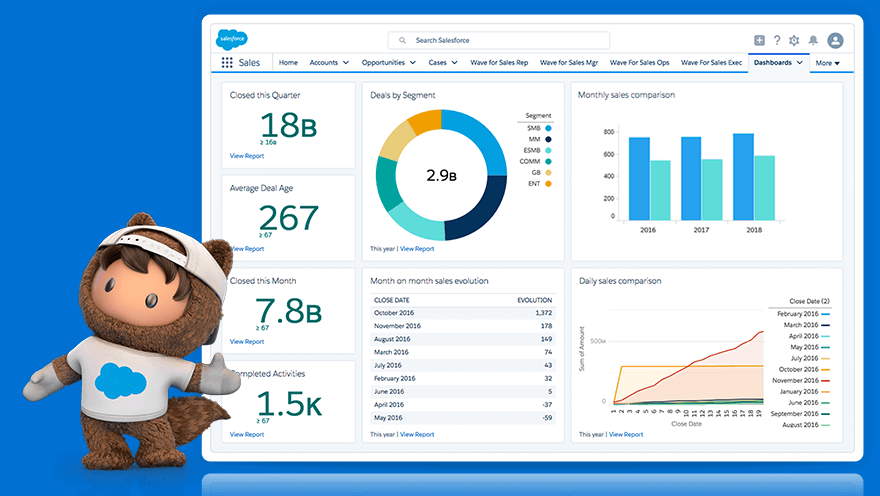This screenshot has width=880, height=496.
Task: View Report for Closed this Quarter
Action: [x=246, y=156]
